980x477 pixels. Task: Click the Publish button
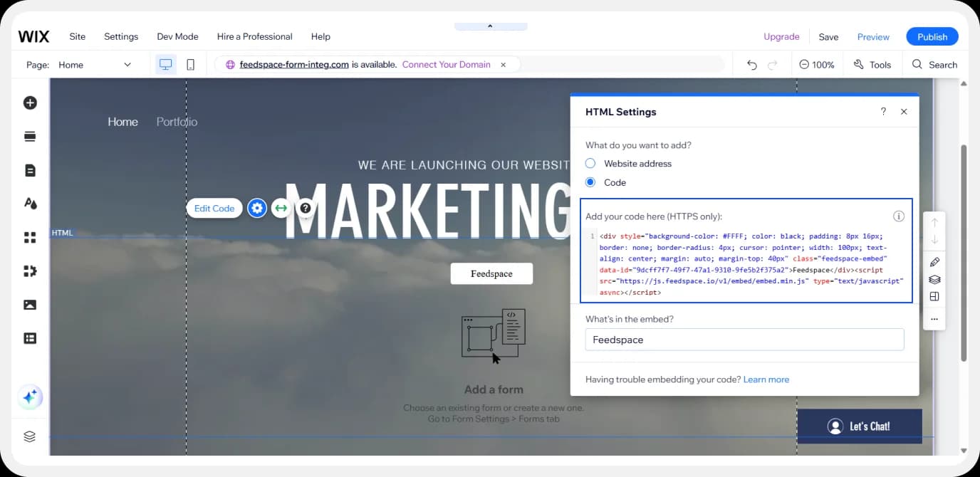coord(932,36)
